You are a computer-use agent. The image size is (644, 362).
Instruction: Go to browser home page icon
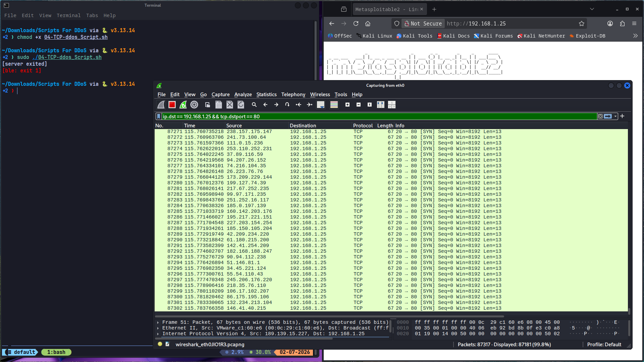pyautogui.click(x=368, y=23)
